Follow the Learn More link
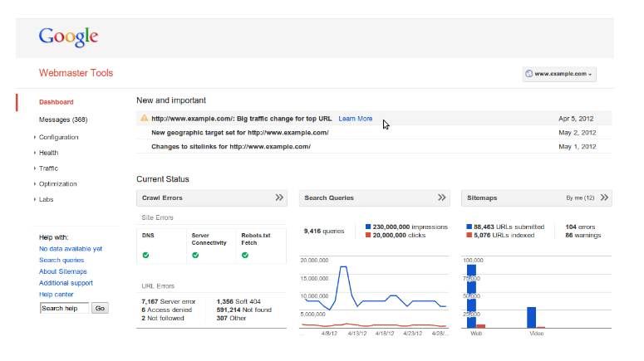The height and width of the screenshot is (361, 644). click(x=356, y=119)
